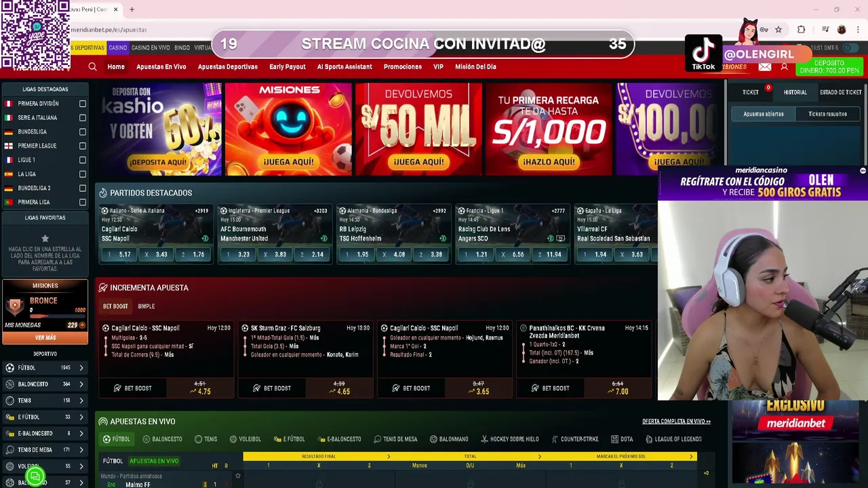The image size is (868, 488).
Task: Click the Partidos Destacados header icon
Action: 102,193
